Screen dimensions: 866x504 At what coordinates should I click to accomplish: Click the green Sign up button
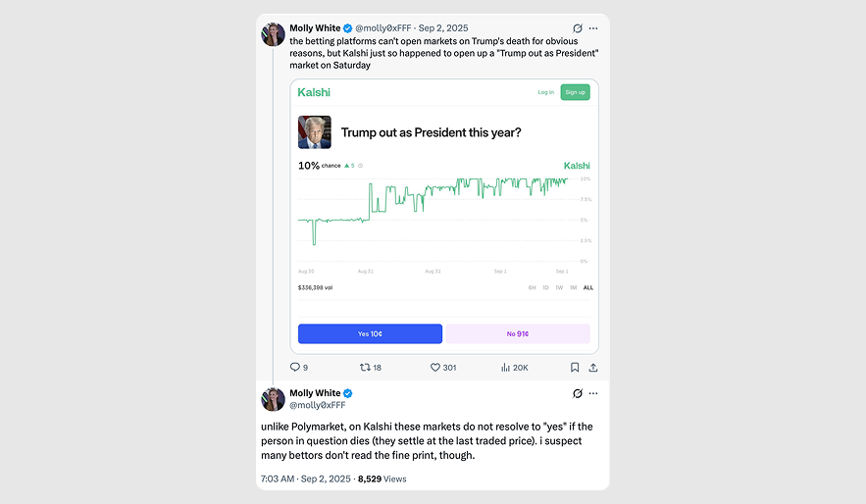pyautogui.click(x=575, y=92)
